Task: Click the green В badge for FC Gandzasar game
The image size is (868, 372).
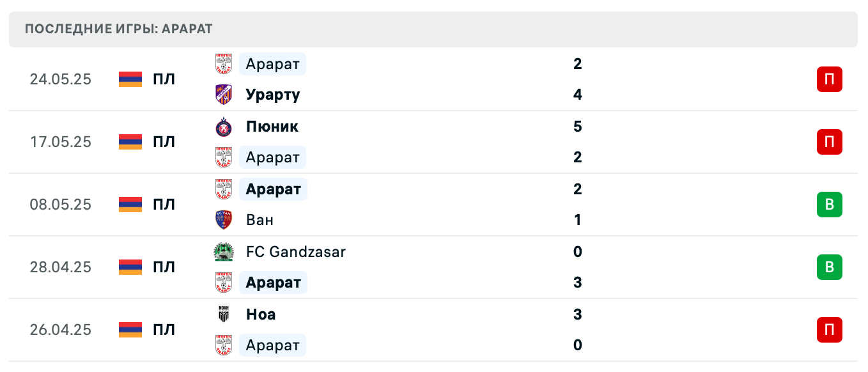Action: coord(829,267)
